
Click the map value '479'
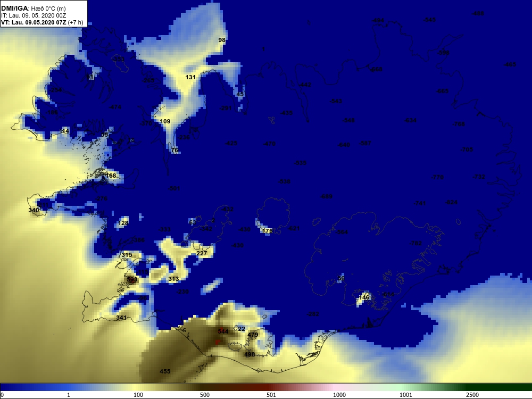tap(253, 335)
